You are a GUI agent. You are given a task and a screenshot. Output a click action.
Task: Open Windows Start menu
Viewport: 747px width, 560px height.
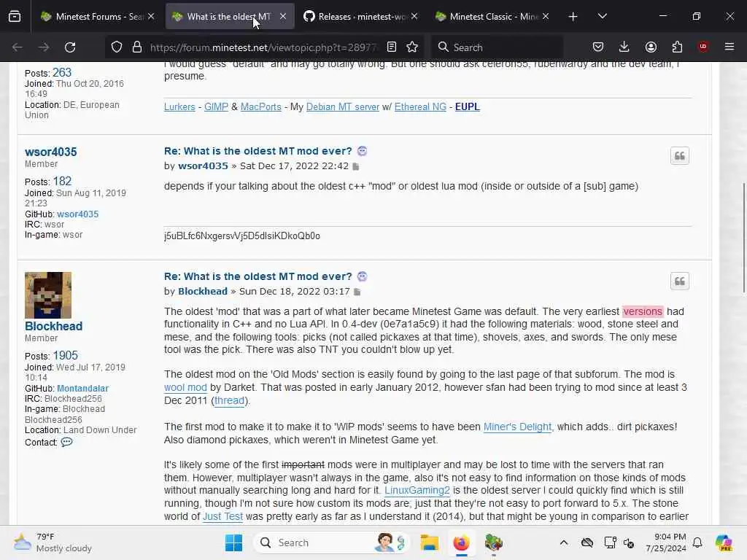233,542
